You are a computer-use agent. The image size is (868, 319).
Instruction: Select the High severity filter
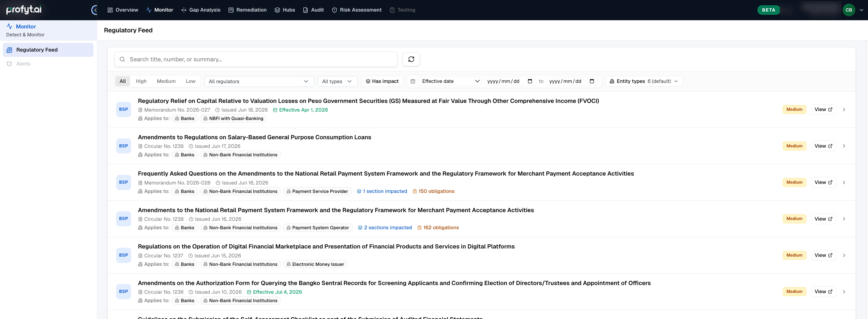click(141, 81)
